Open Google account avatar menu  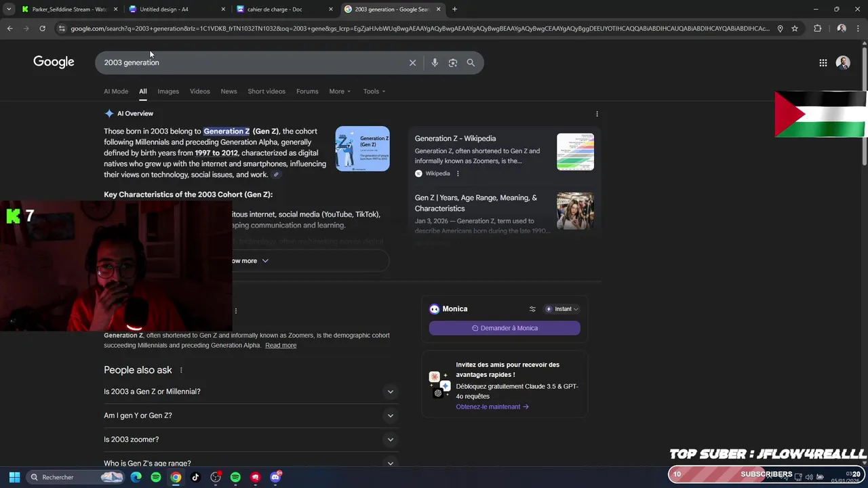(843, 62)
